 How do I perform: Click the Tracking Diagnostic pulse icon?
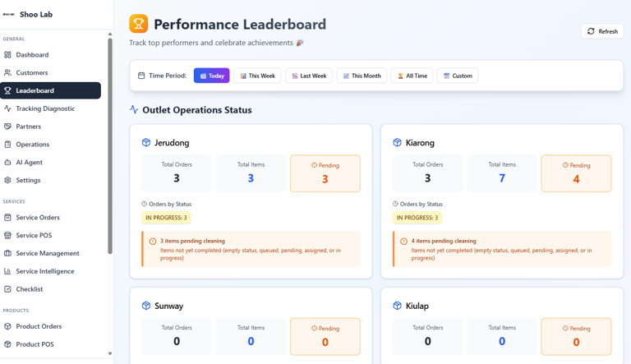(x=8, y=108)
